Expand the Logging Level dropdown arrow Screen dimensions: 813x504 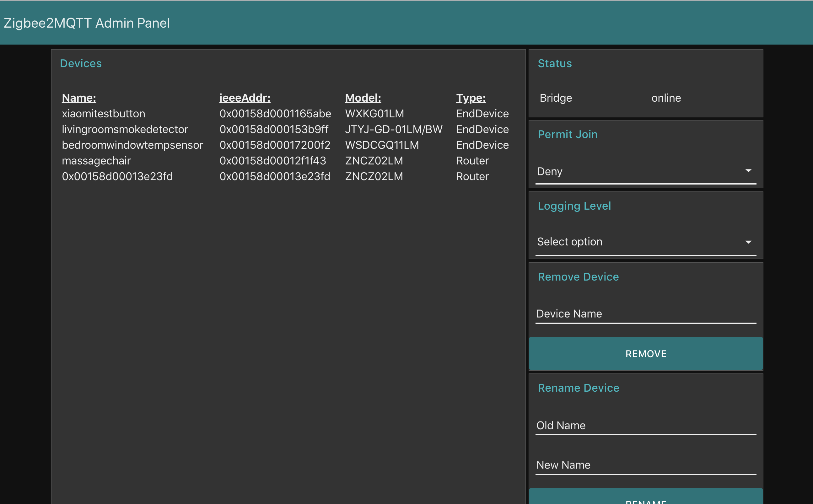(748, 242)
